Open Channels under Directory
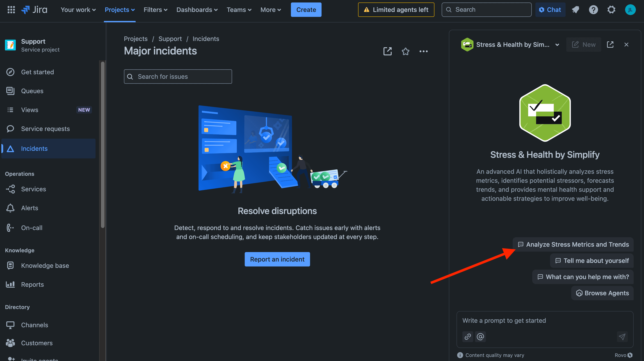The image size is (644, 361). [x=48, y=325]
